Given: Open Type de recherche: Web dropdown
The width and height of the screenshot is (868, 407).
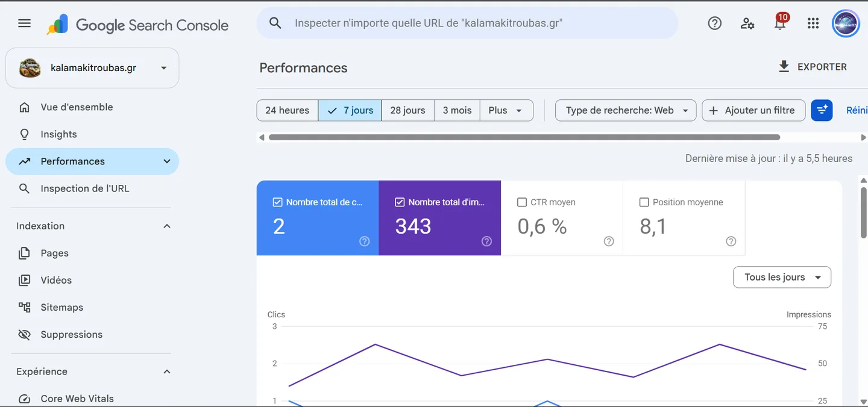Looking at the screenshot, I should (626, 110).
